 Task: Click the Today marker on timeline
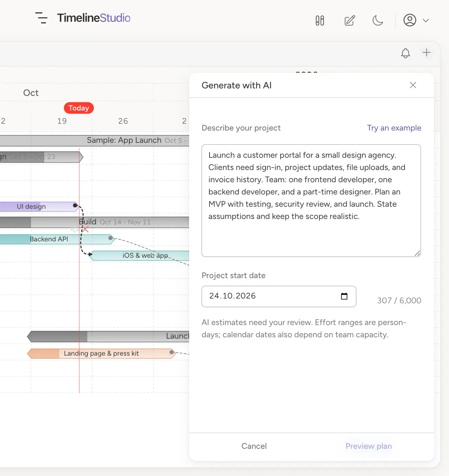[x=79, y=108]
